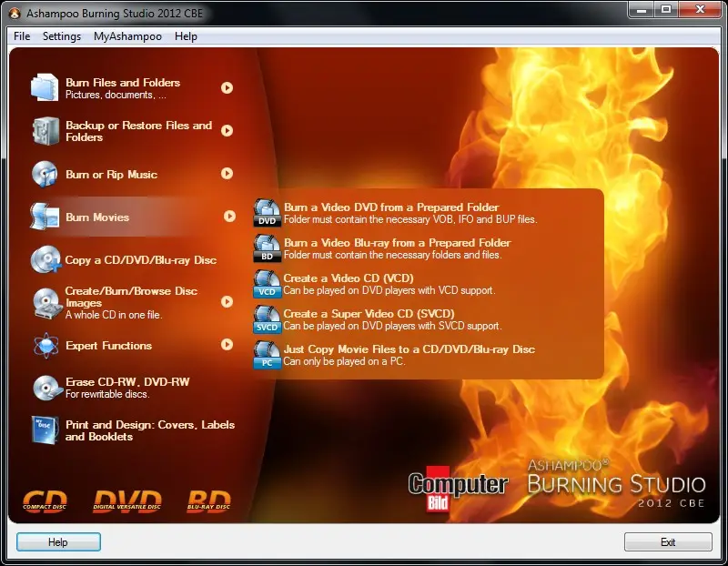Screen dimensions: 728x566
Task: Close the Ashampoo Burning Studio window
Action: tap(700, 10)
